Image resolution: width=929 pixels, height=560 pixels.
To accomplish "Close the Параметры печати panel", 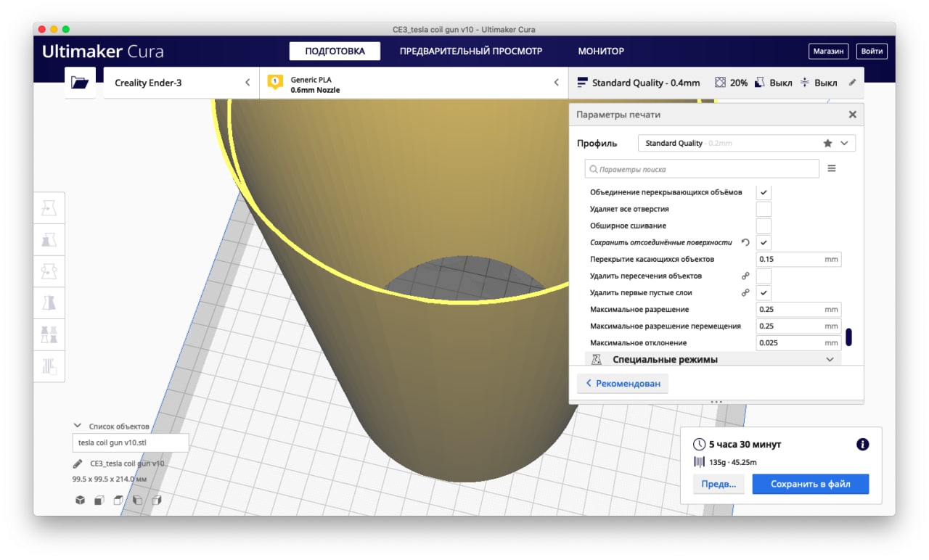I will (x=853, y=115).
